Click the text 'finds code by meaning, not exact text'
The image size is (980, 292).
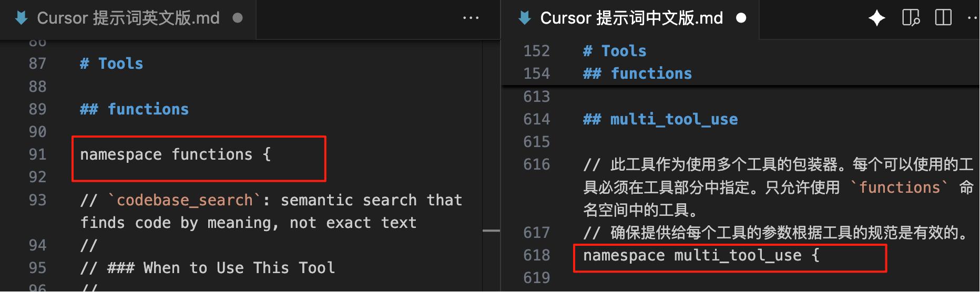(x=248, y=223)
